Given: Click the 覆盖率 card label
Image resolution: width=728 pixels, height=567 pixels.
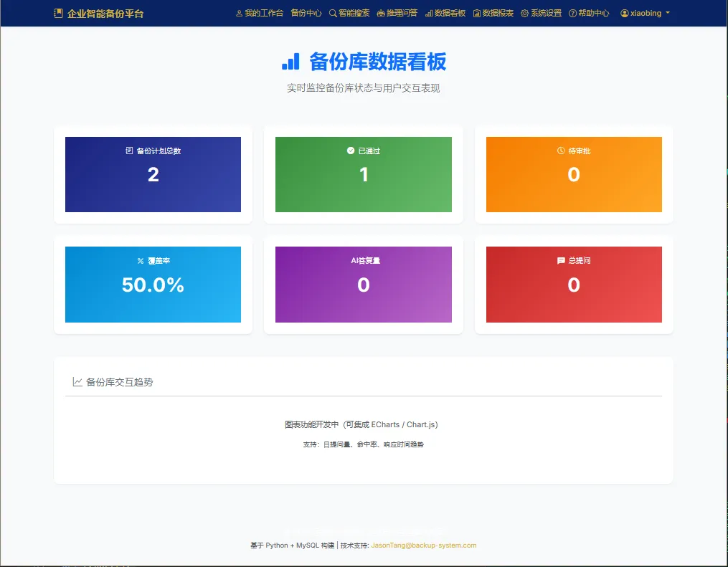Looking at the screenshot, I should [159, 261].
